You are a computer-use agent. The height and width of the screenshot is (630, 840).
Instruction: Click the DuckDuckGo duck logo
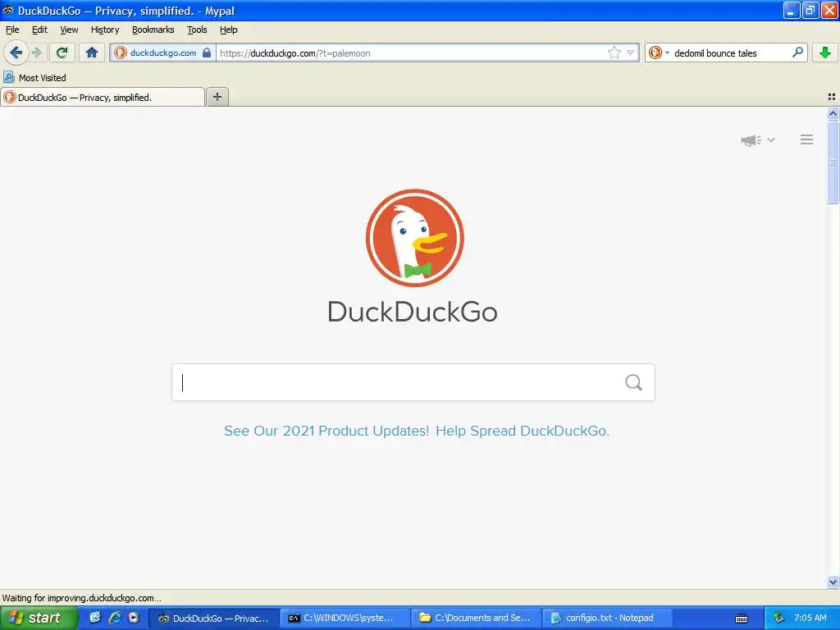[x=414, y=238]
